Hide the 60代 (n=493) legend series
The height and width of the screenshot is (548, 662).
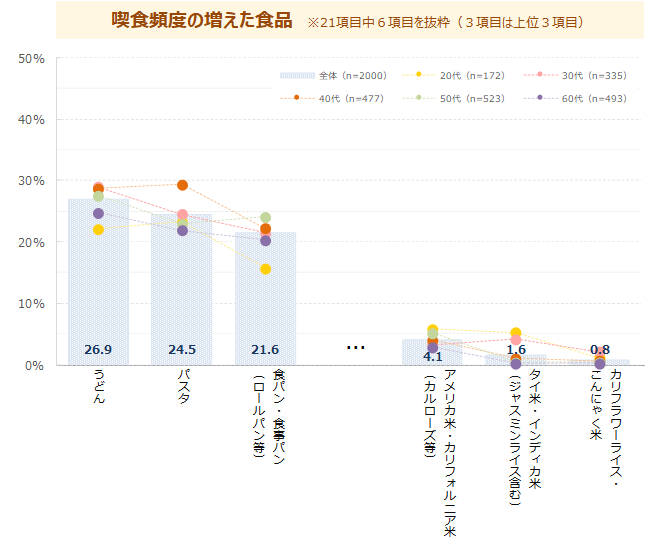tap(582, 98)
